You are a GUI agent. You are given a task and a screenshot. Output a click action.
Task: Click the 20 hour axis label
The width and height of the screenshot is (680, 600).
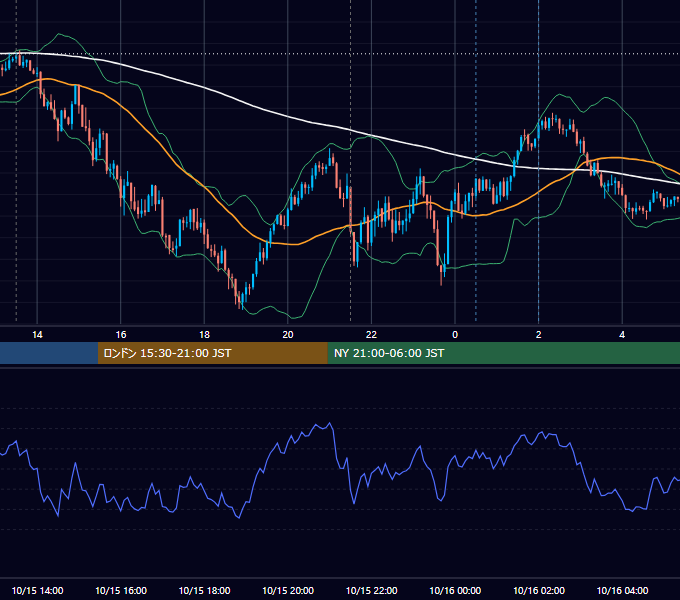[288, 335]
